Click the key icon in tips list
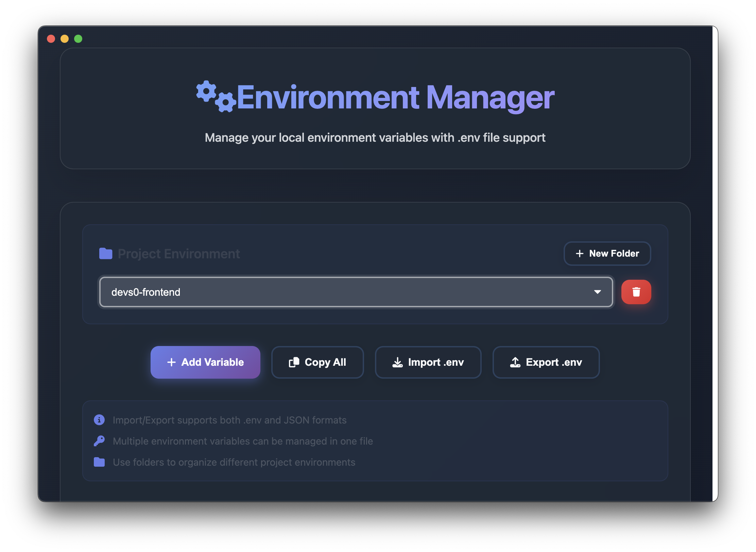The image size is (756, 552). tap(99, 441)
